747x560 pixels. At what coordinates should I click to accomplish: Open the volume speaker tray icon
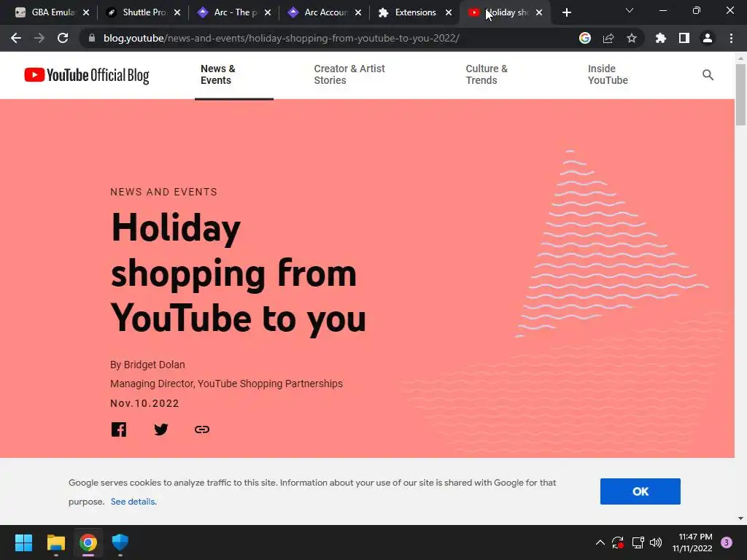(656, 542)
